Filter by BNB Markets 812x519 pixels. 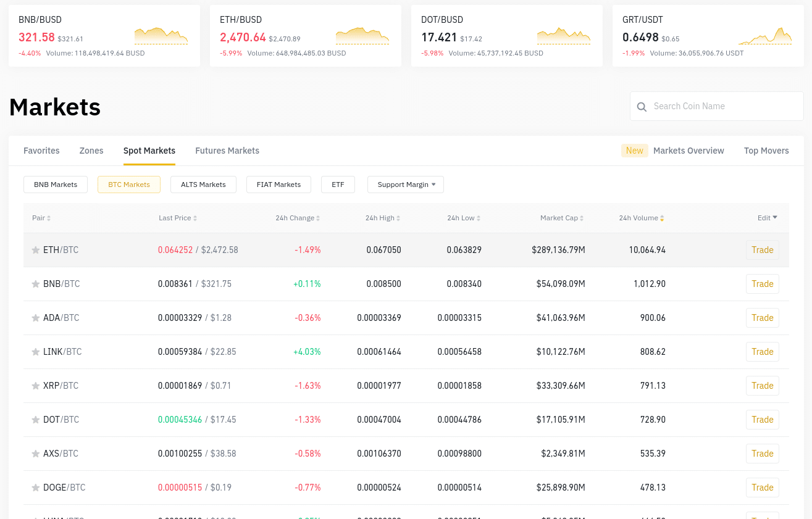pos(56,185)
